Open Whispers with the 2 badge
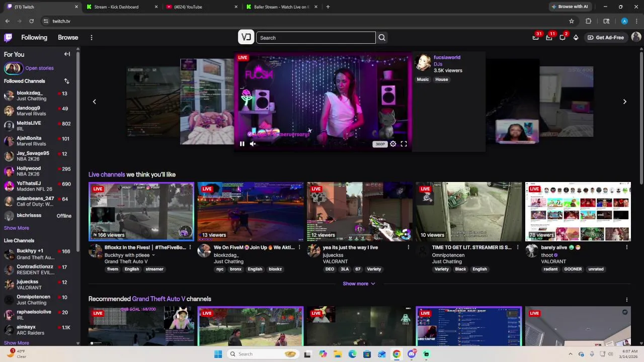The height and width of the screenshot is (362, 644). pyautogui.click(x=562, y=37)
